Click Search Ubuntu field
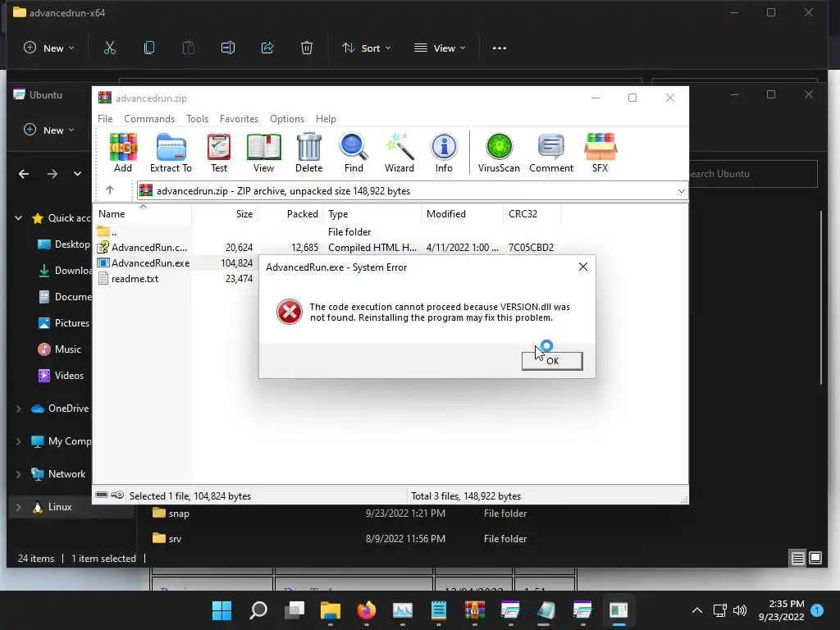The image size is (840, 630). (753, 174)
